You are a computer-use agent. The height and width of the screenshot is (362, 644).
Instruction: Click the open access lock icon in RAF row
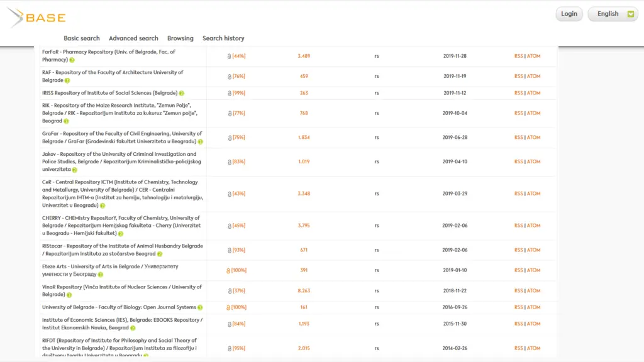[x=230, y=76]
